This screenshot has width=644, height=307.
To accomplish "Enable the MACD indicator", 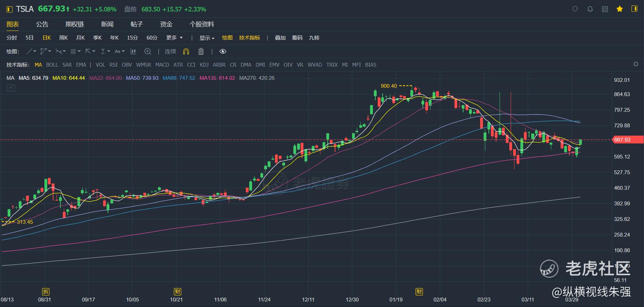I will pyautogui.click(x=162, y=65).
